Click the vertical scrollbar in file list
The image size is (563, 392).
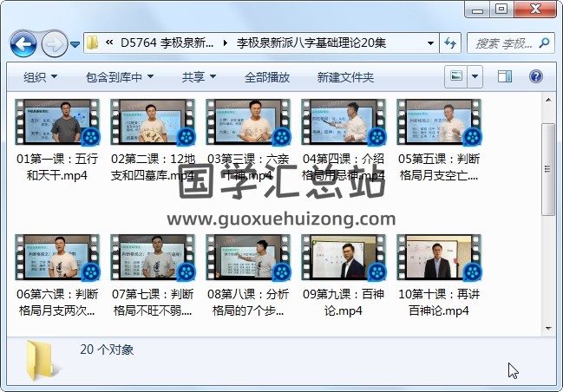pos(547,173)
